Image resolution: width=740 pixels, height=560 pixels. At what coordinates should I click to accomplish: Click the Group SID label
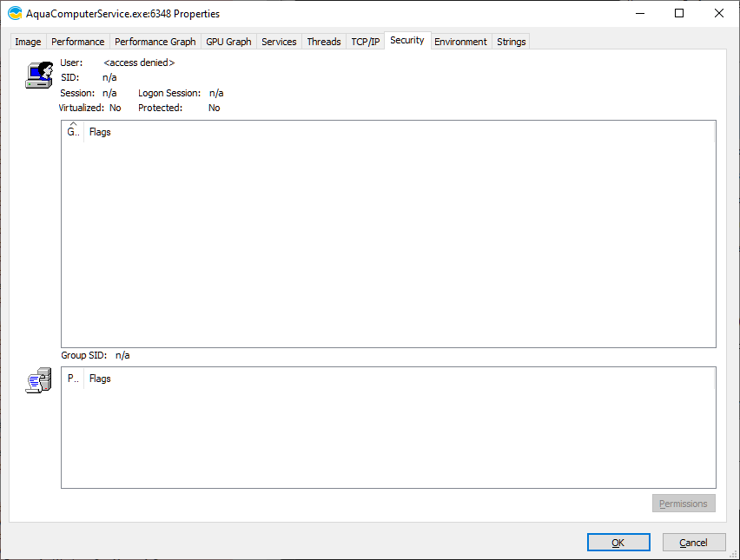84,355
